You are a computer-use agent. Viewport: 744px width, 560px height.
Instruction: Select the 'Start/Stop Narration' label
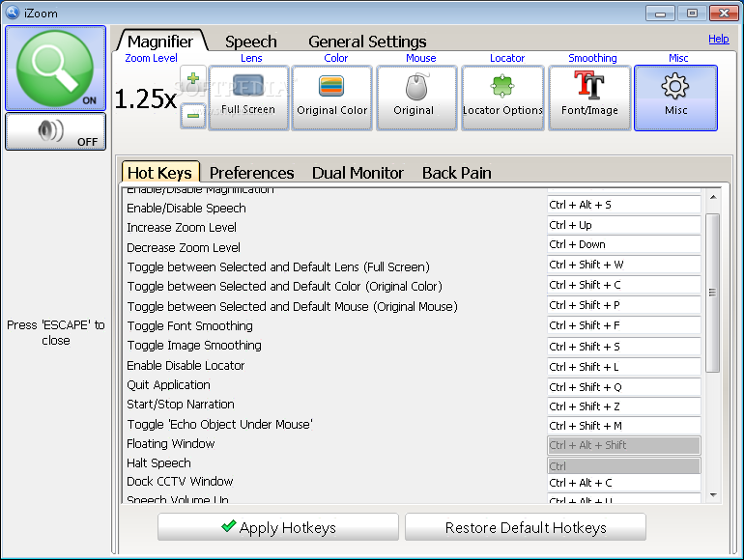(181, 405)
